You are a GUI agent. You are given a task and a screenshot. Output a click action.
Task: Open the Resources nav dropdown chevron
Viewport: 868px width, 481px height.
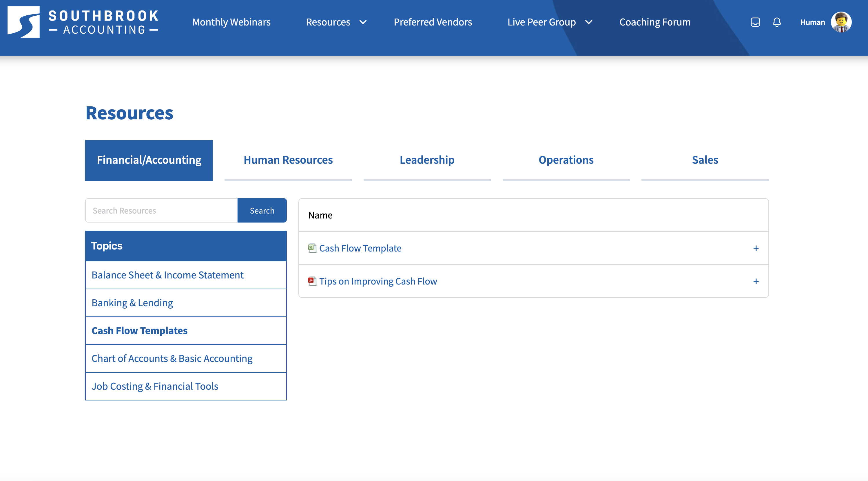363,22
